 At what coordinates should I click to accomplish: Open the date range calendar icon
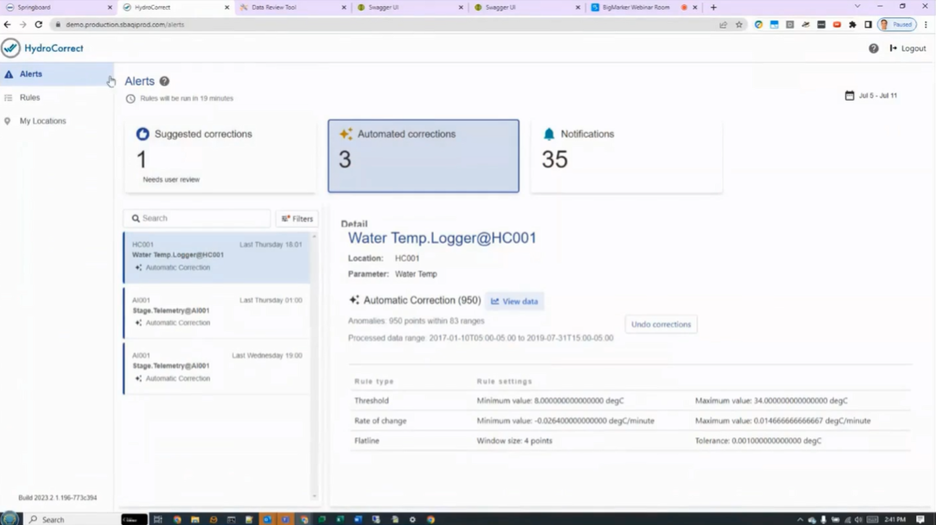point(849,96)
